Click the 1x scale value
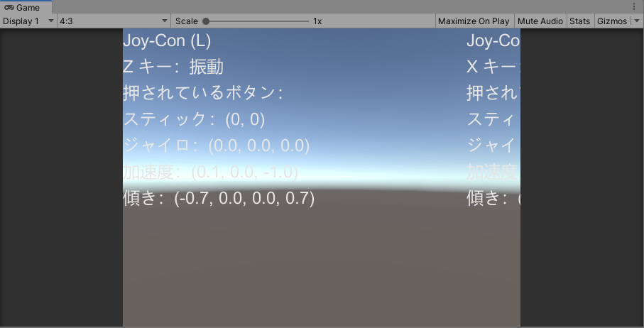 pyautogui.click(x=317, y=21)
